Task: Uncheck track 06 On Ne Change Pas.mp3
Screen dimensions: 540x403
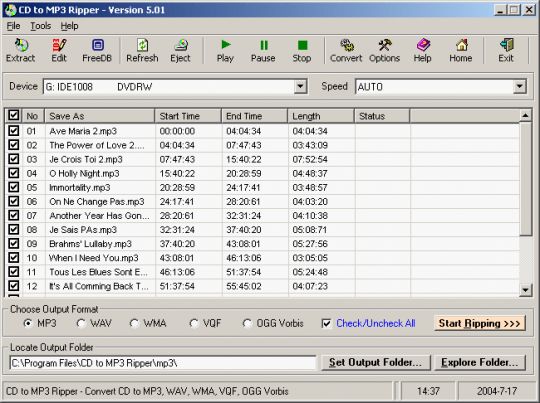Action: (14, 201)
